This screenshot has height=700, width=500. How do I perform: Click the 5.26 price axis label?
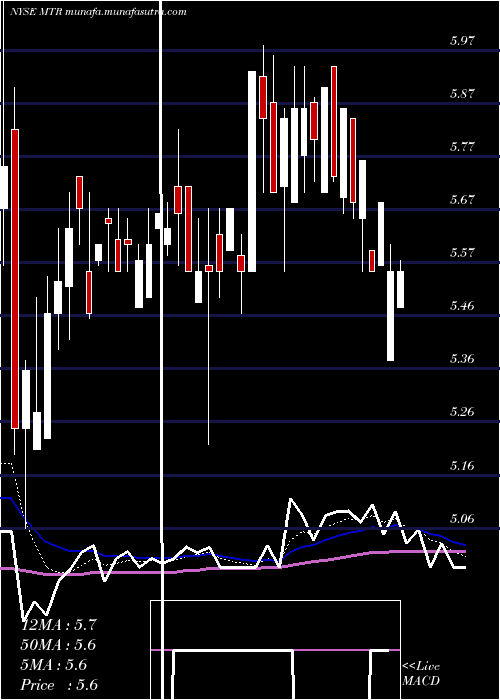(x=462, y=412)
